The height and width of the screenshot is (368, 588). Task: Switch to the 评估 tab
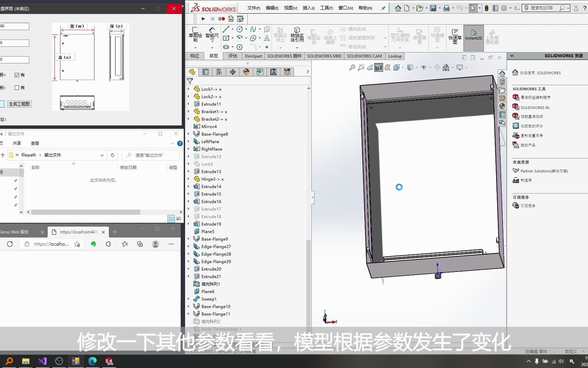point(233,56)
